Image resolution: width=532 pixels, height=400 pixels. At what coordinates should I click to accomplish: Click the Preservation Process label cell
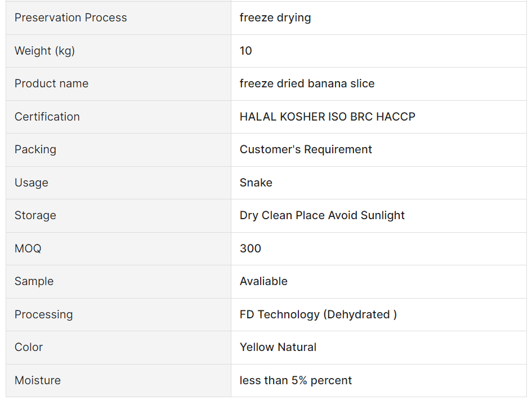70,18
